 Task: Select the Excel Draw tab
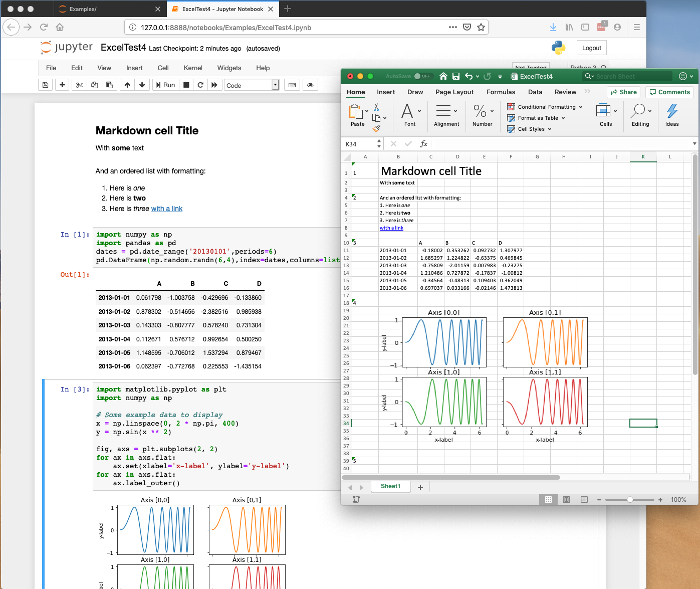[415, 92]
